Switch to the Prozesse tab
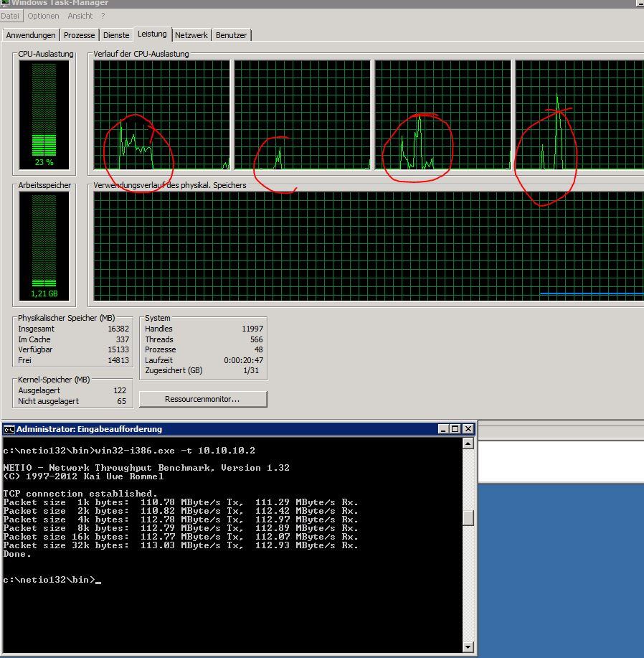Image resolution: width=644 pixels, height=658 pixels. point(79,35)
